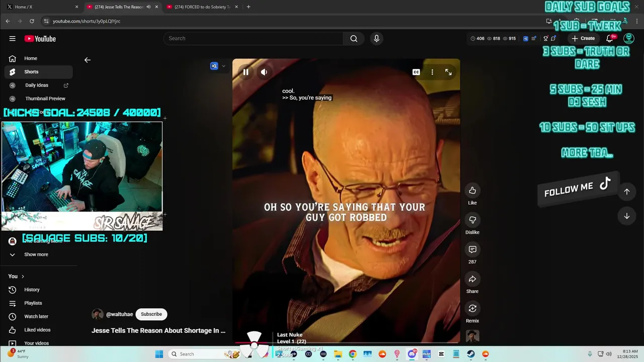Reload the page in Chrome
Viewport: 644px width, 362px height.
(x=32, y=21)
